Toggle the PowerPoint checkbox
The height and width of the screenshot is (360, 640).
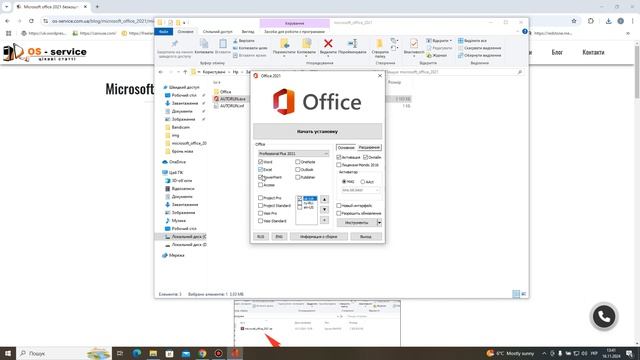260,177
